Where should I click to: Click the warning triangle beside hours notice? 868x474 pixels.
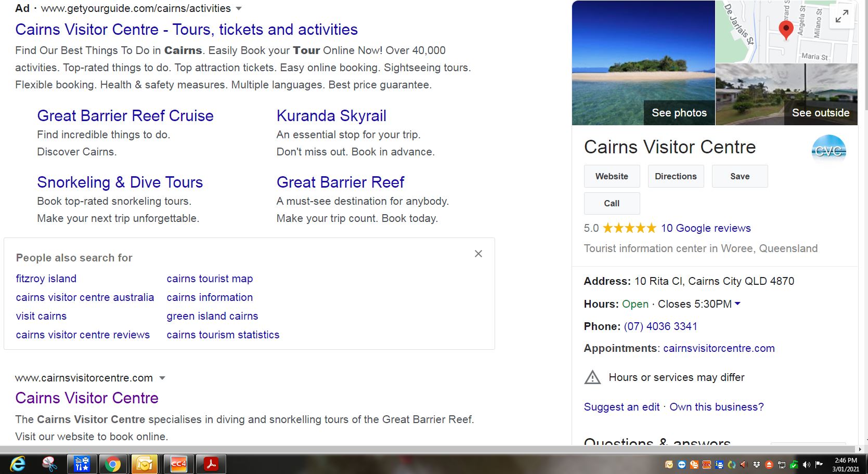pos(592,377)
